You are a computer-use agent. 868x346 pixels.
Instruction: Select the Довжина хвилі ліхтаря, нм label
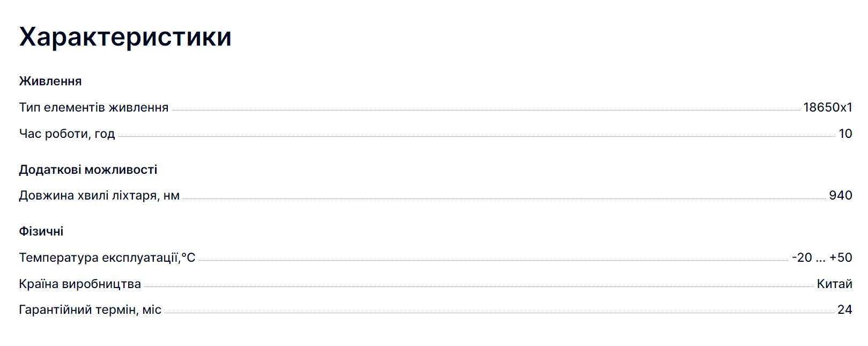click(x=99, y=195)
